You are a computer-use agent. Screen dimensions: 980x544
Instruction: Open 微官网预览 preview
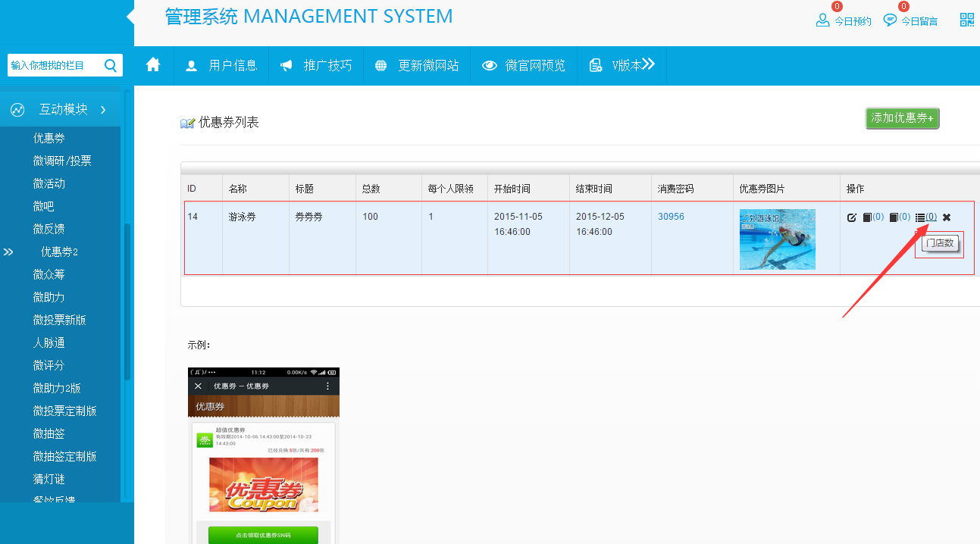(524, 66)
